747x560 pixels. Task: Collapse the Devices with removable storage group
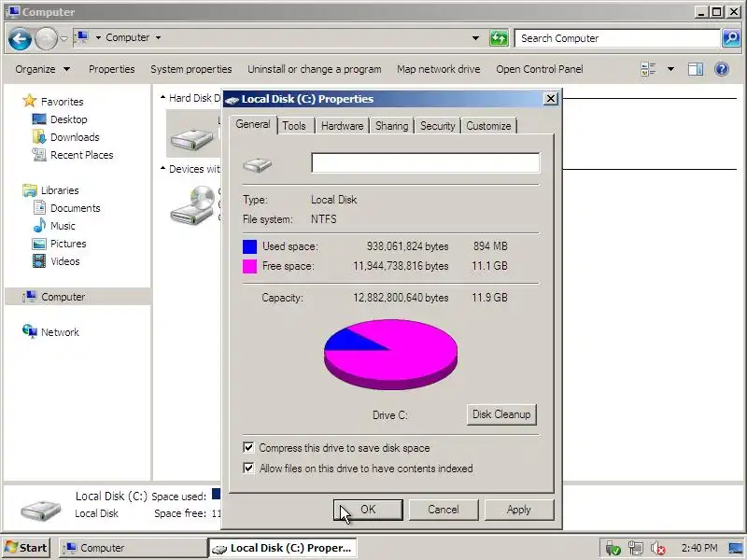tap(162, 169)
